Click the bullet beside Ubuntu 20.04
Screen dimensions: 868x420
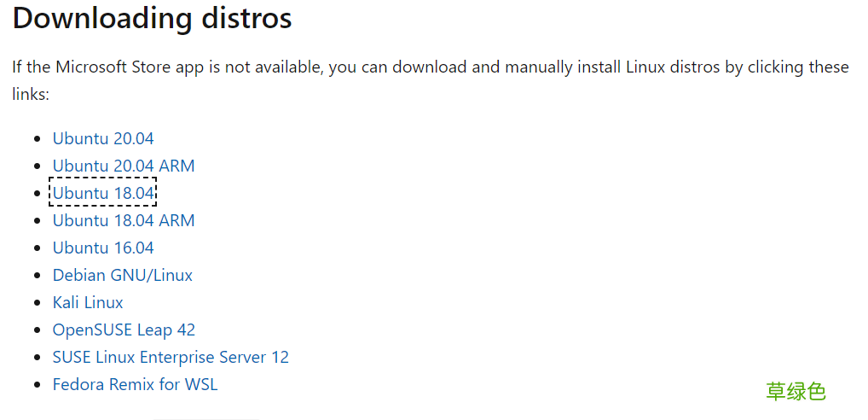coord(38,139)
